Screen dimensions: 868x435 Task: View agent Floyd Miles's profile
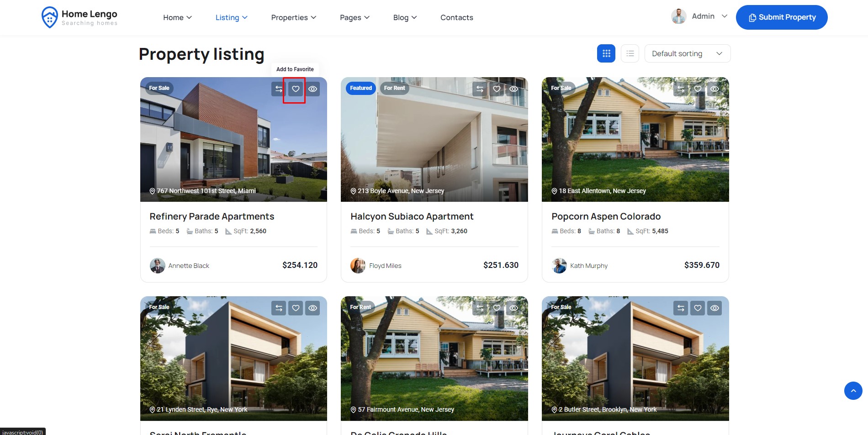385,266
